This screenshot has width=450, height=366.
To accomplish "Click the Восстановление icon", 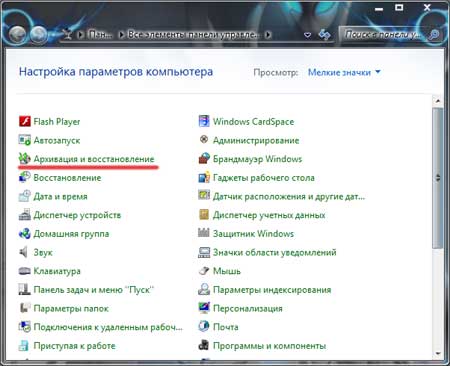I will [x=25, y=177].
